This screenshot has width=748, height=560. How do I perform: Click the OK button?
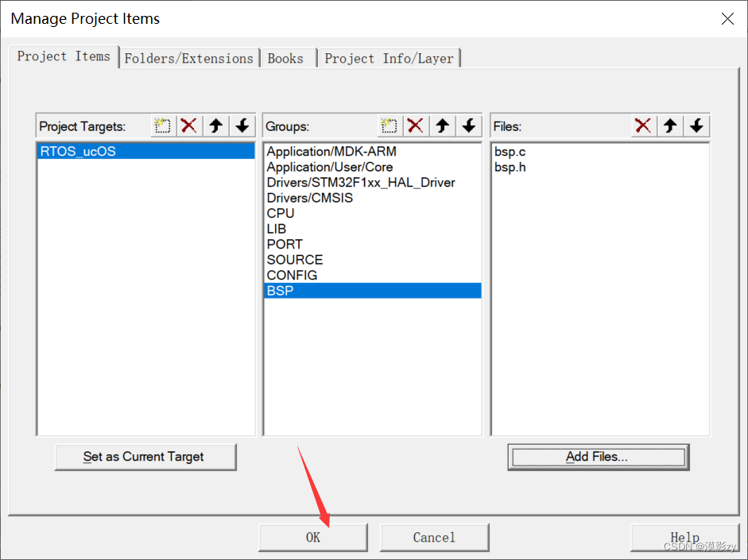tap(313, 537)
